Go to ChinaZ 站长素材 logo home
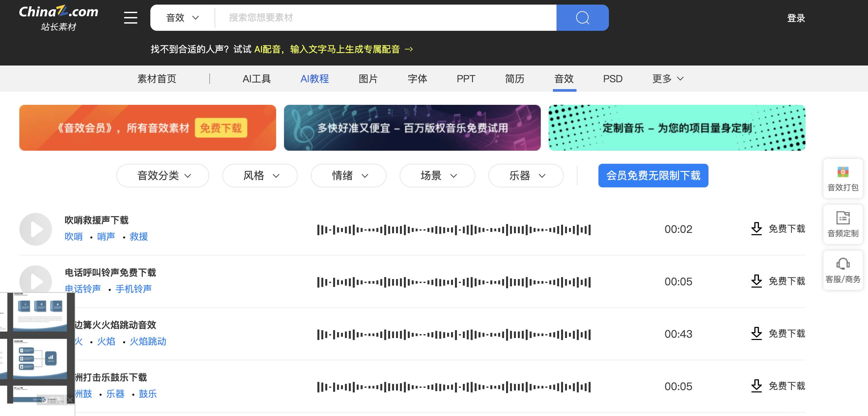This screenshot has width=868, height=416. 59,18
